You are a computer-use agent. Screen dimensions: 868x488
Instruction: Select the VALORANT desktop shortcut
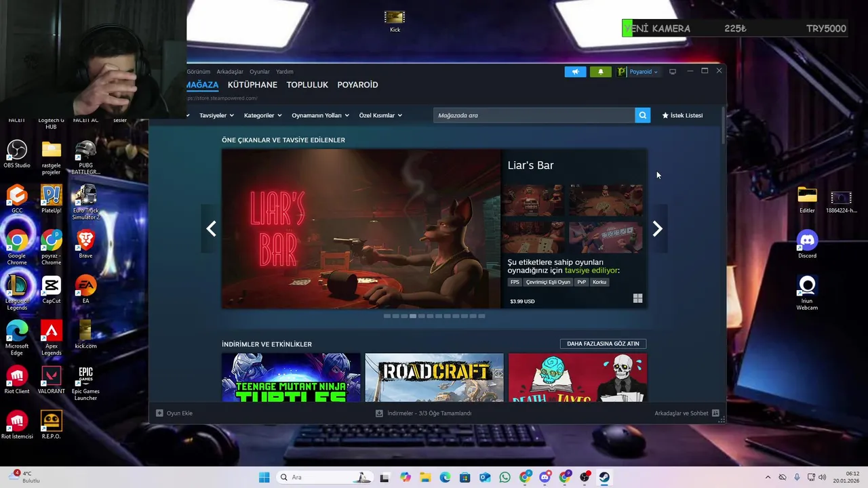click(51, 380)
